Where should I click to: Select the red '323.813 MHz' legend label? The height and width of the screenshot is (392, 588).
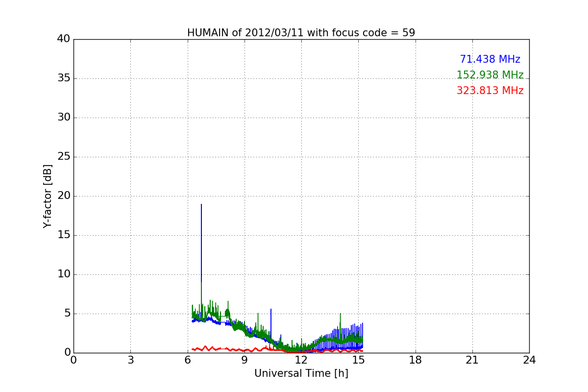[x=490, y=91]
